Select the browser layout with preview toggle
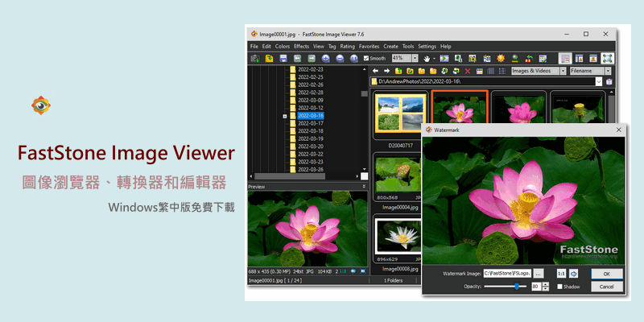Screen dimensions: 644x322 tap(566, 58)
